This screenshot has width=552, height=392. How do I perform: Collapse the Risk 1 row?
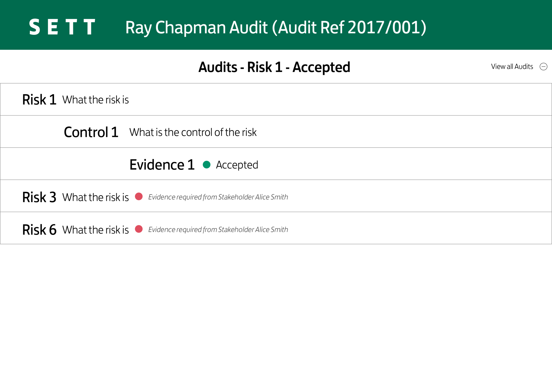pyautogui.click(x=276, y=99)
